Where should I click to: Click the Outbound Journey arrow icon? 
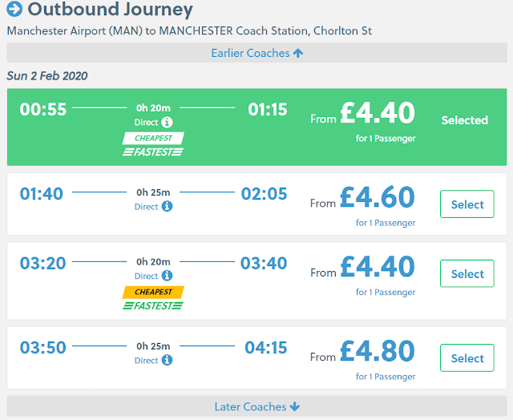pyautogui.click(x=14, y=10)
